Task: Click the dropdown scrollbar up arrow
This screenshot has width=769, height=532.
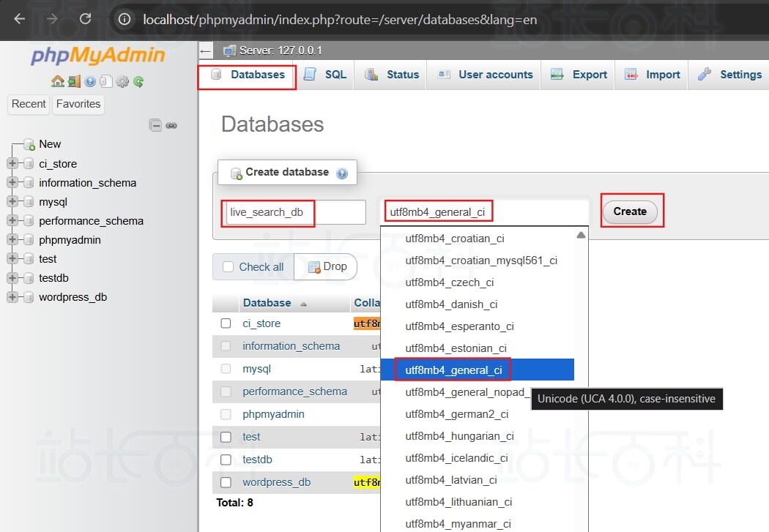Action: point(582,235)
